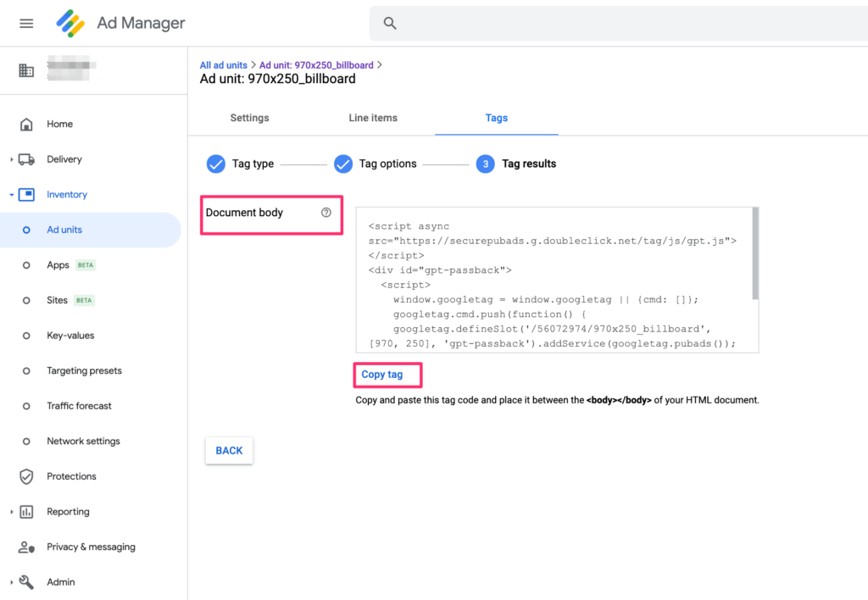Navigate back via All ad units breadcrumb
Viewport: 868px width, 600px height.
click(223, 64)
